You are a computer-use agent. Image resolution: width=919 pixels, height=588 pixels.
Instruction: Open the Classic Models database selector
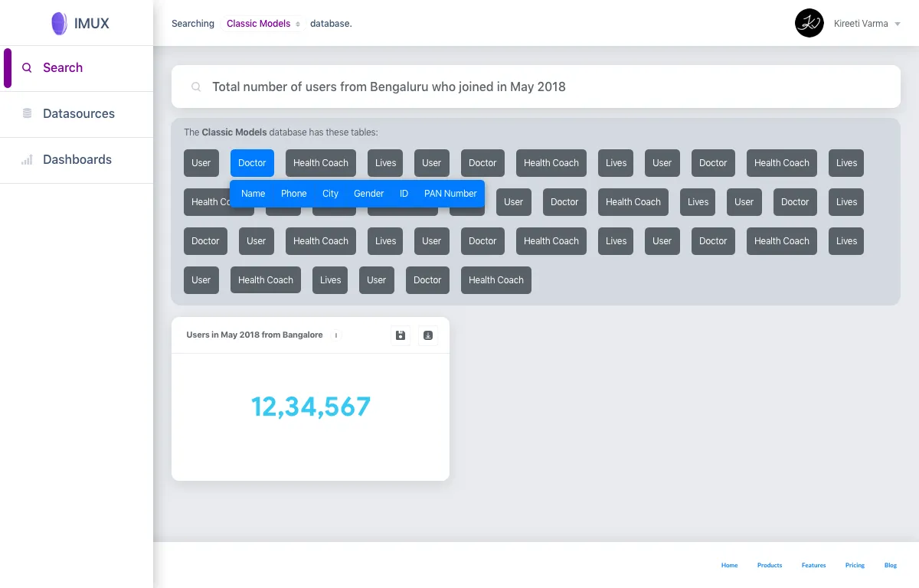click(x=263, y=24)
